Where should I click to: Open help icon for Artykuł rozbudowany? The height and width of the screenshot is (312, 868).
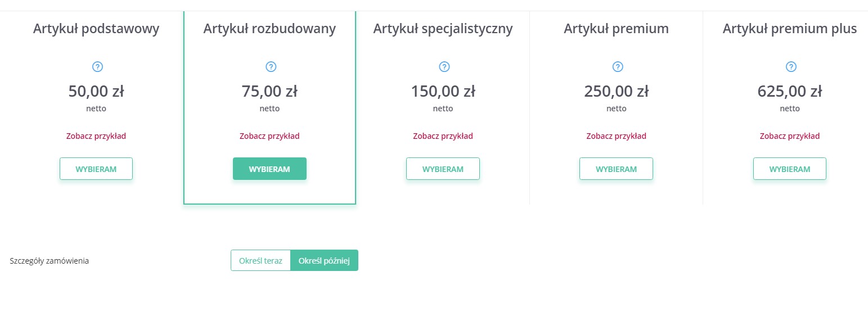pyautogui.click(x=271, y=67)
